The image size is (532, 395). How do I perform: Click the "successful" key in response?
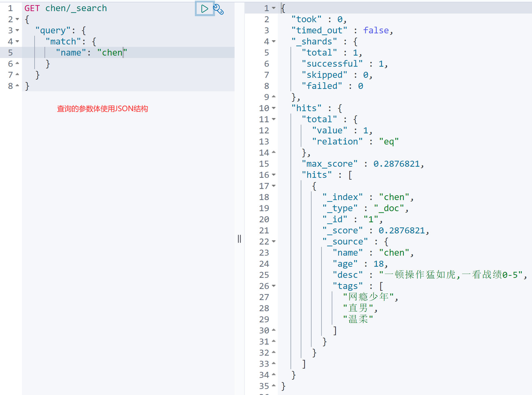[332, 64]
